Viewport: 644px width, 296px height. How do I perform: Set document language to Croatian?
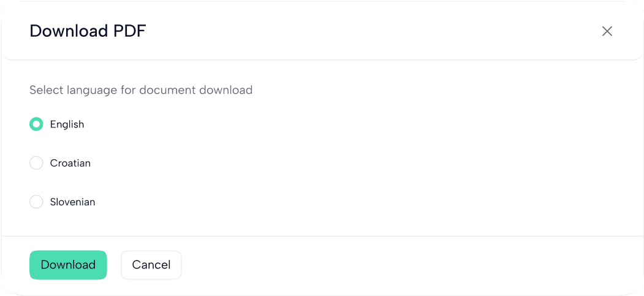click(x=36, y=163)
